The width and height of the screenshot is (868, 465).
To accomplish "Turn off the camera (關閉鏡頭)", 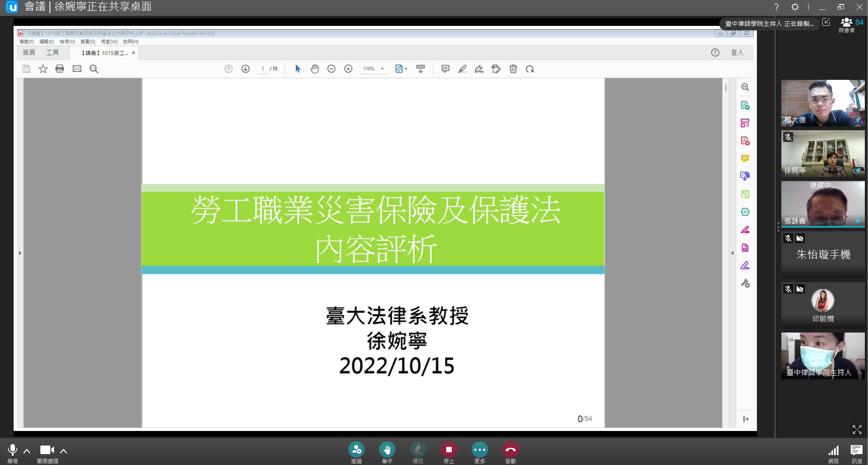I will coord(47,450).
